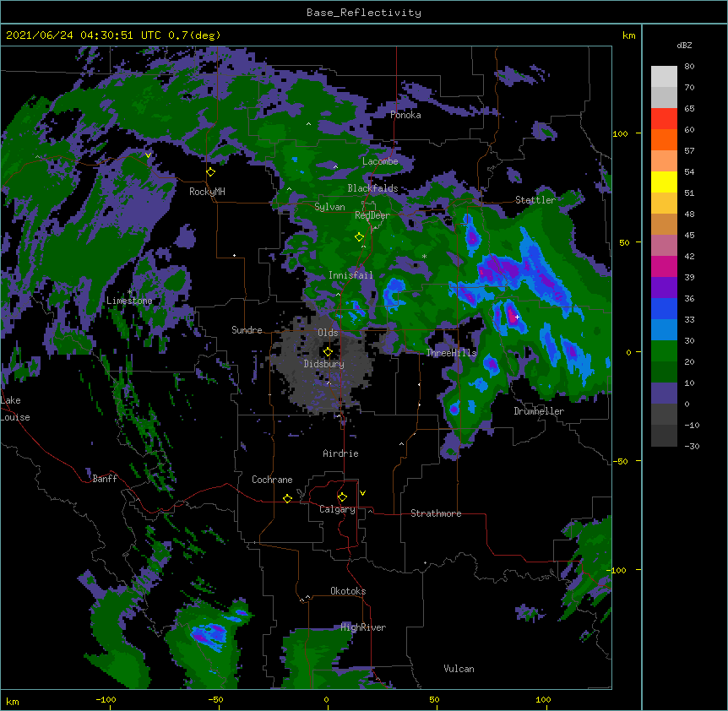
Task: Click the ThreeHills city label
Action: (451, 353)
